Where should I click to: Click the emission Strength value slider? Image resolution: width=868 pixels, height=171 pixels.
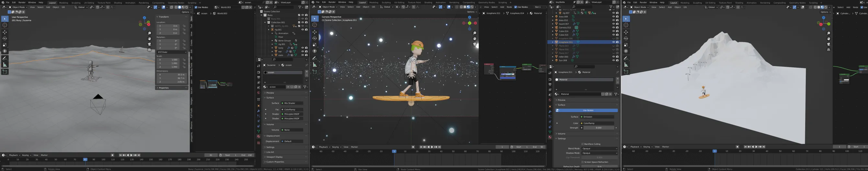tap(599, 128)
